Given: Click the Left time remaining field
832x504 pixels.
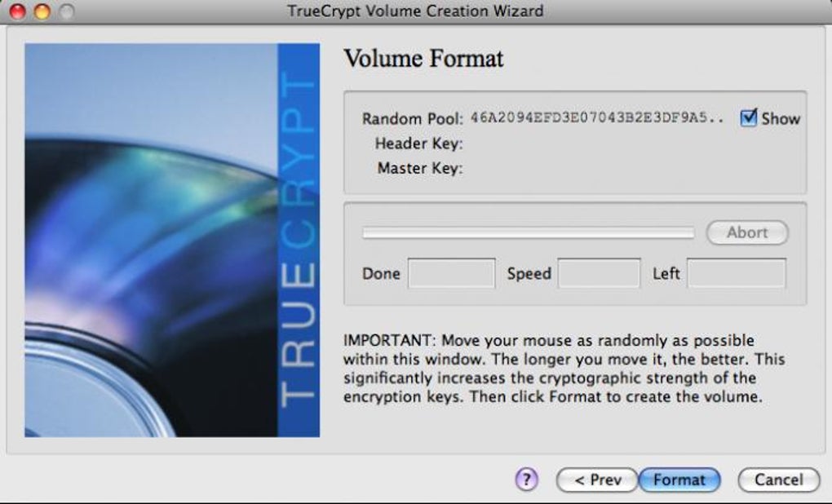Looking at the screenshot, I should (737, 273).
